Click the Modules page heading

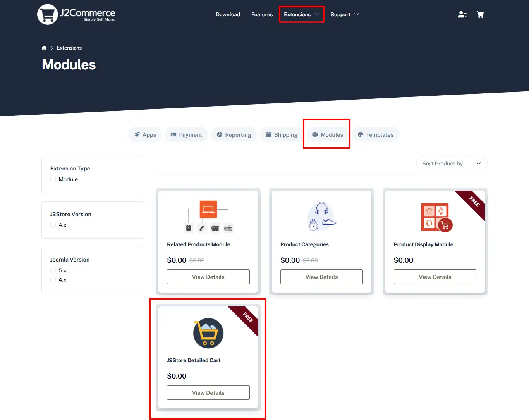pos(69,65)
